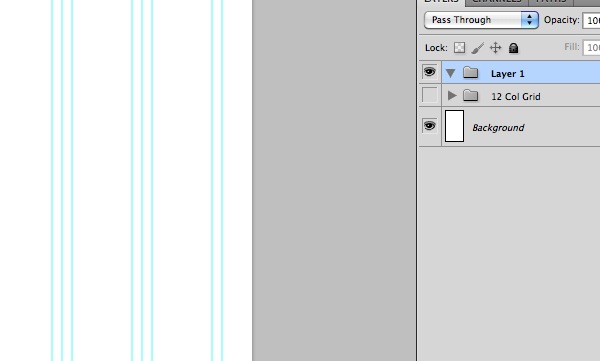This screenshot has width=600, height=361.
Task: Click the lock transparent pixels icon
Action: point(459,48)
